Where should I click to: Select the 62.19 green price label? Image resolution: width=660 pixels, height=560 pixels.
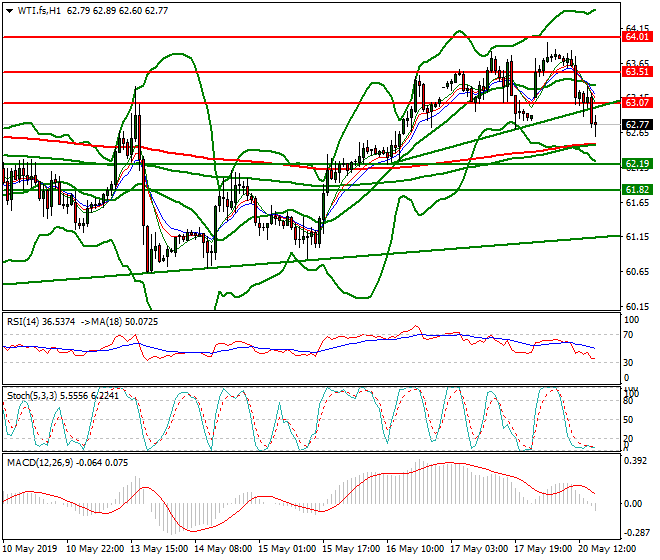tap(637, 164)
